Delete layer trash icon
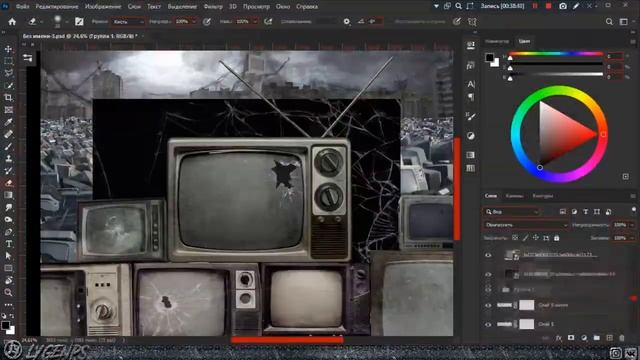The height and width of the screenshot is (360, 640). click(x=622, y=338)
